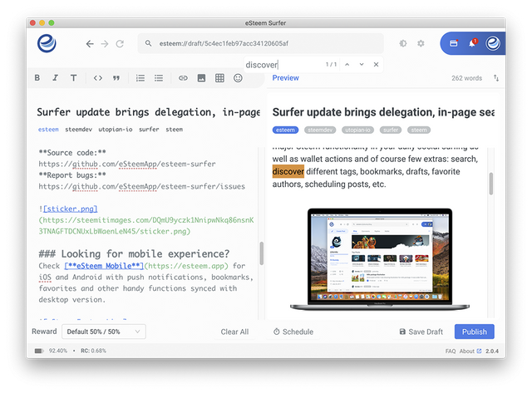Click the laptop image in preview
532x393 pixels.
[380, 259]
